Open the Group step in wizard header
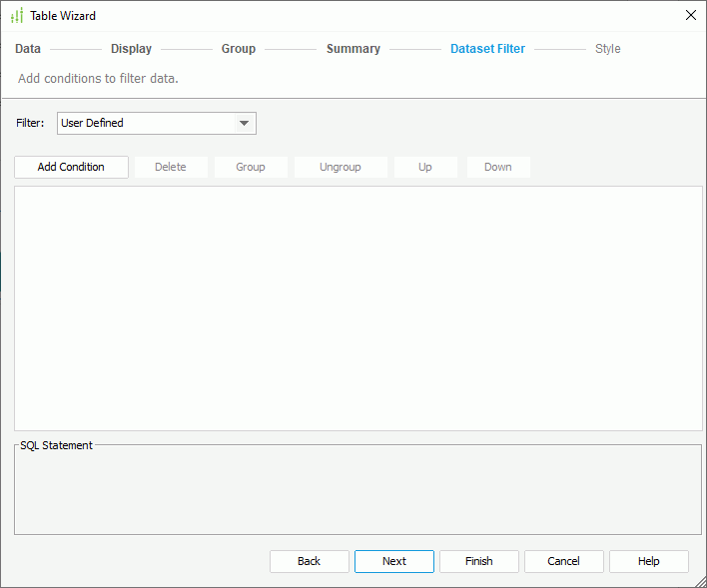The width and height of the screenshot is (707, 588). [239, 49]
